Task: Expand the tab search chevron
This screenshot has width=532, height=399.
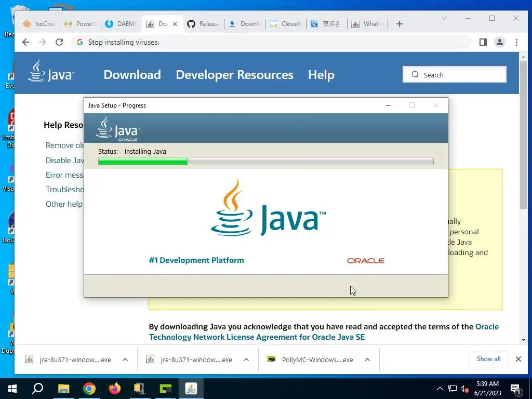Action: pos(444,18)
